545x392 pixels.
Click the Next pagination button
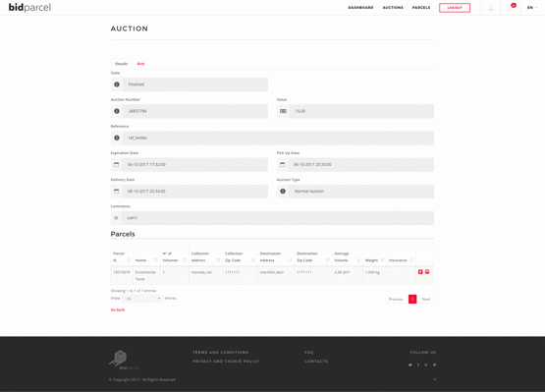(426, 299)
